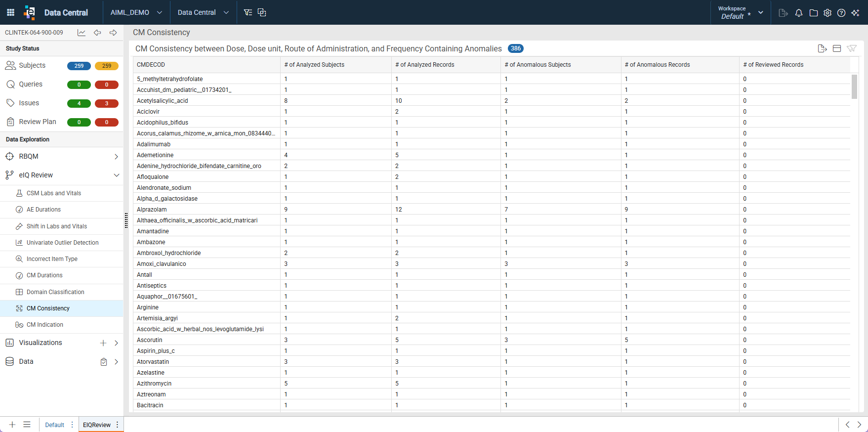The width and height of the screenshot is (868, 432).
Task: Open the Workspace Default dropdown
Action: pyautogui.click(x=741, y=12)
